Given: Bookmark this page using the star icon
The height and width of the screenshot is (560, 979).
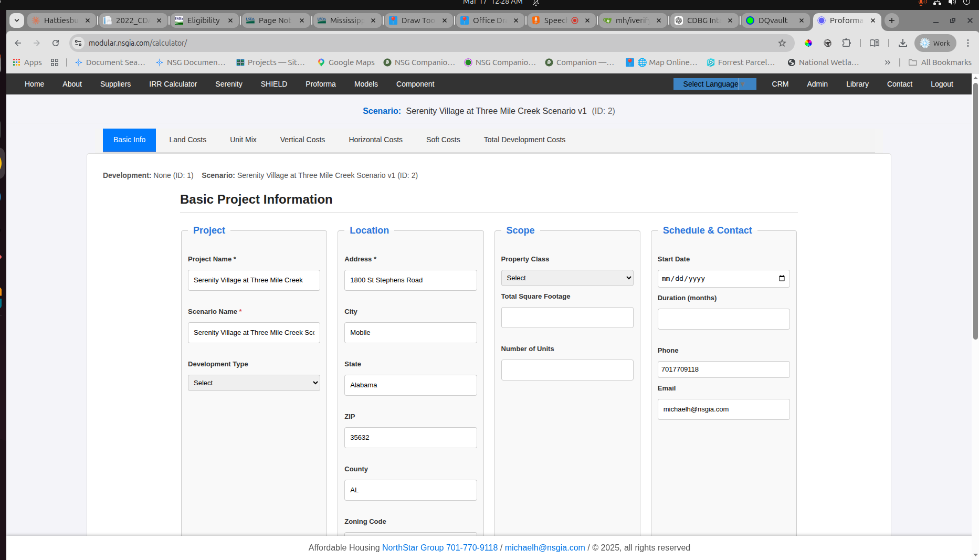Looking at the screenshot, I should (783, 43).
